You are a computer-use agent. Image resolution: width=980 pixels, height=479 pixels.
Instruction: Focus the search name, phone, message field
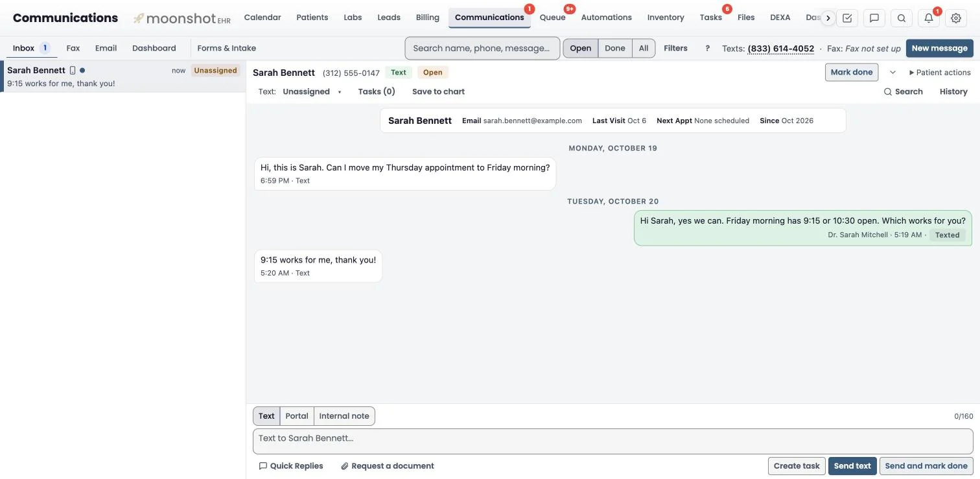[482, 48]
